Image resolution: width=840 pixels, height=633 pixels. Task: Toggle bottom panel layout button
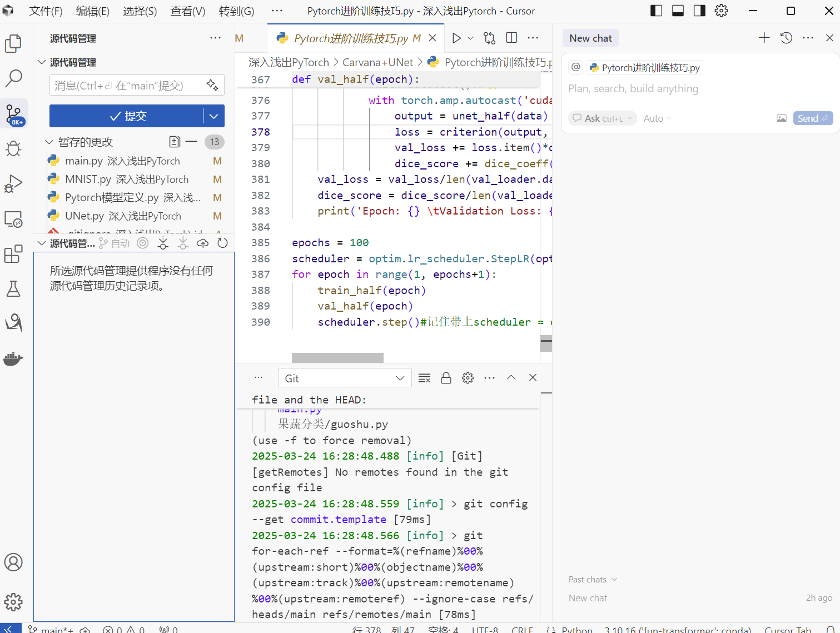[x=678, y=11]
